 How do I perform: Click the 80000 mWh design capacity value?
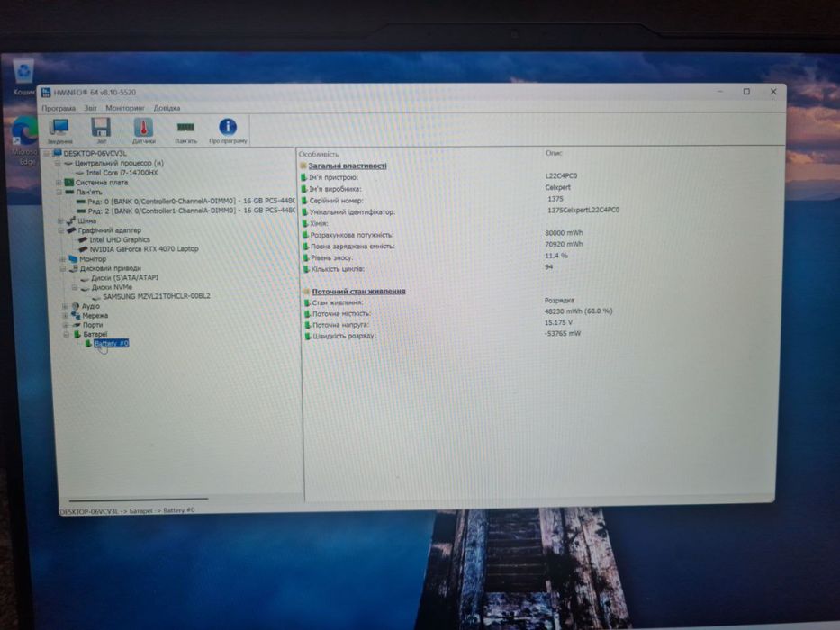click(x=564, y=233)
